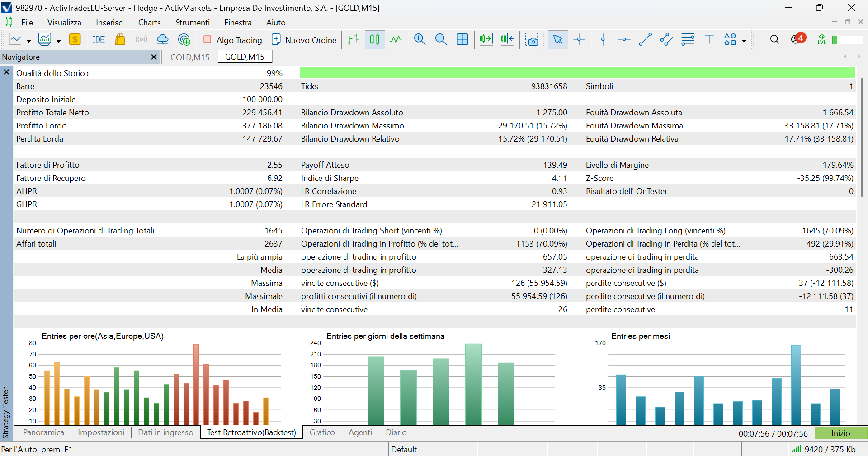Expand the indicators list dropdown arrow
This screenshot has width=868, height=456.
click(x=58, y=41)
